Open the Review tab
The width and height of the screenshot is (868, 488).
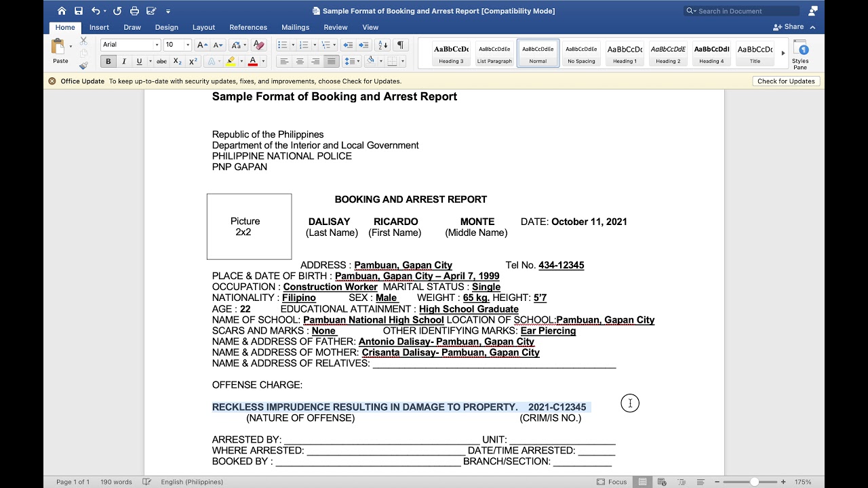[335, 27]
